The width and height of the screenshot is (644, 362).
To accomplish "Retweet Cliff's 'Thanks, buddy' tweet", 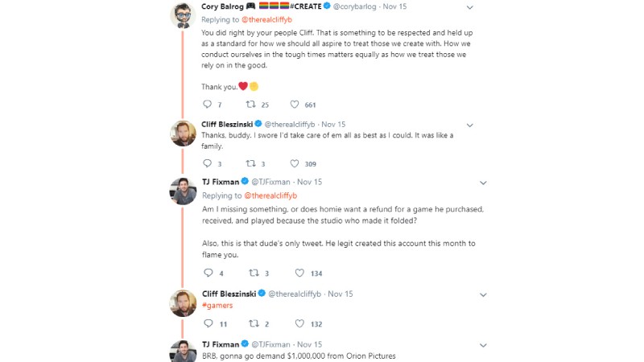I will coord(250,163).
